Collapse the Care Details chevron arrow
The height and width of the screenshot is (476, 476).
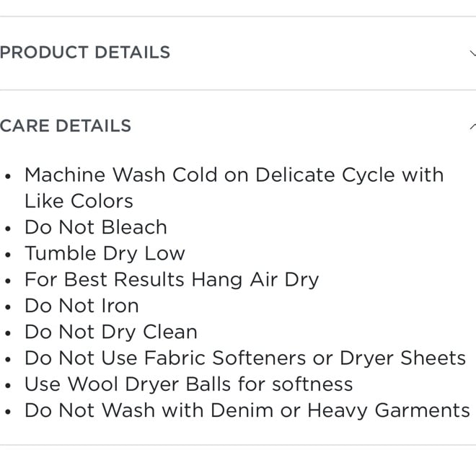[x=472, y=126]
